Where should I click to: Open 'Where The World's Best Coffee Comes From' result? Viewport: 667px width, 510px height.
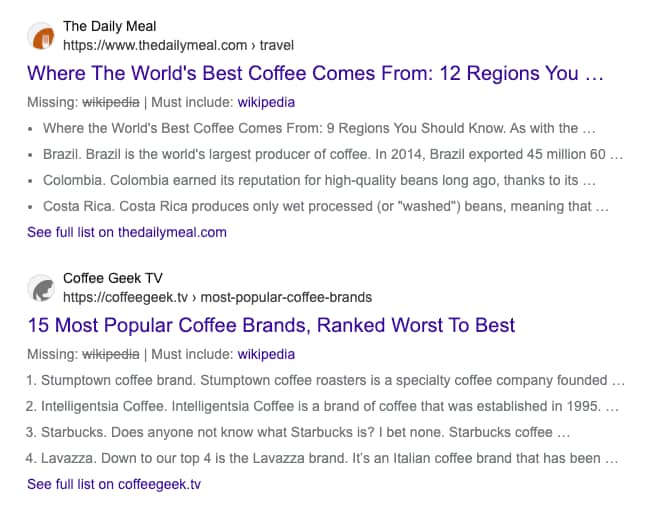[316, 74]
